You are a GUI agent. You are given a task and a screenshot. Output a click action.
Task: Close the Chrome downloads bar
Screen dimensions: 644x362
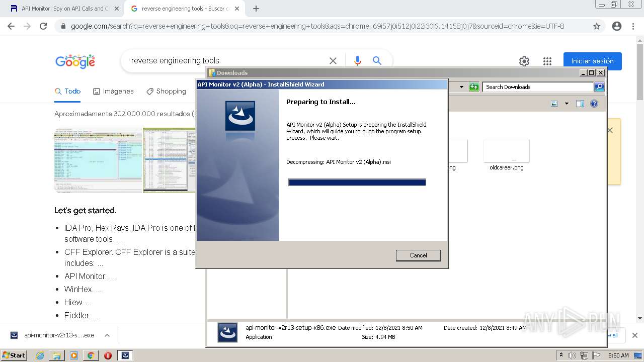(635, 335)
